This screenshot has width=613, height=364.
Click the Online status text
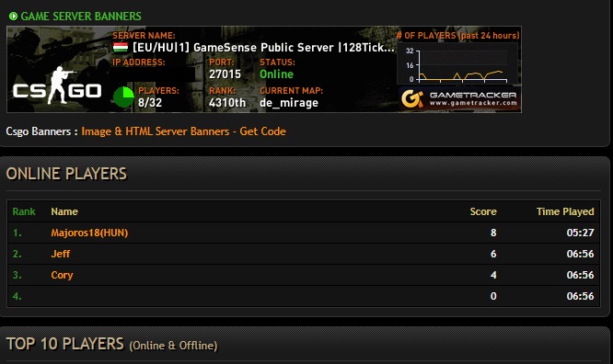(x=276, y=74)
